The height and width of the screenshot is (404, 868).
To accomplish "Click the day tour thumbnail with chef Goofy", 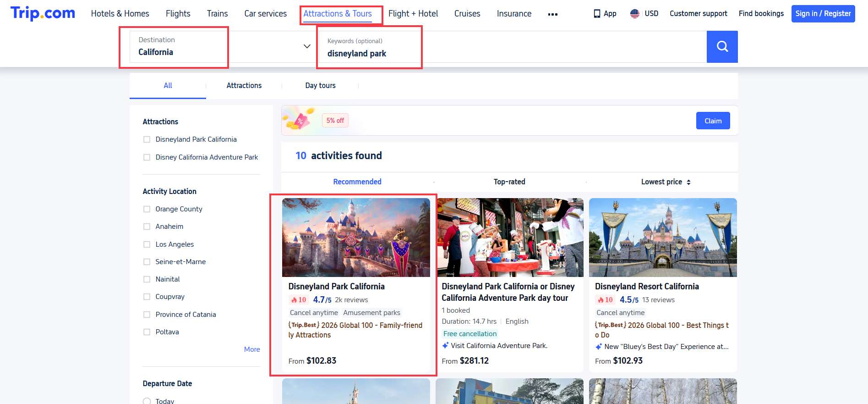I will pyautogui.click(x=509, y=238).
